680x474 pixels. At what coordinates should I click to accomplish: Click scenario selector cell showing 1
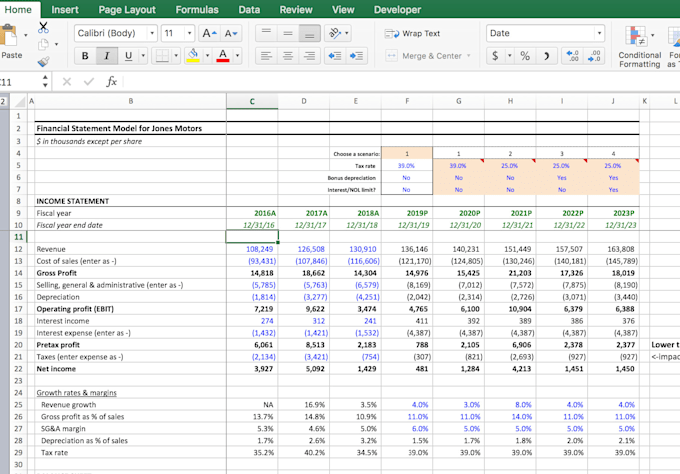coord(407,154)
